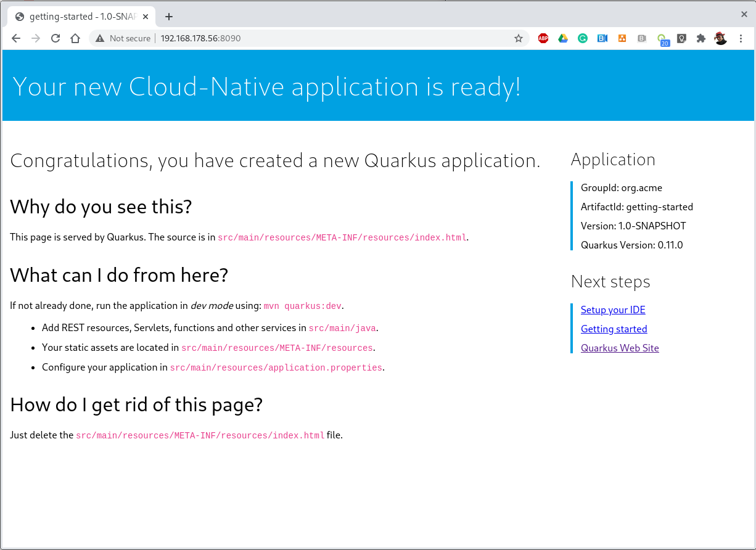Screen dimensions: 756x550
Task: Follow the Getting started link
Action: pyautogui.click(x=614, y=329)
